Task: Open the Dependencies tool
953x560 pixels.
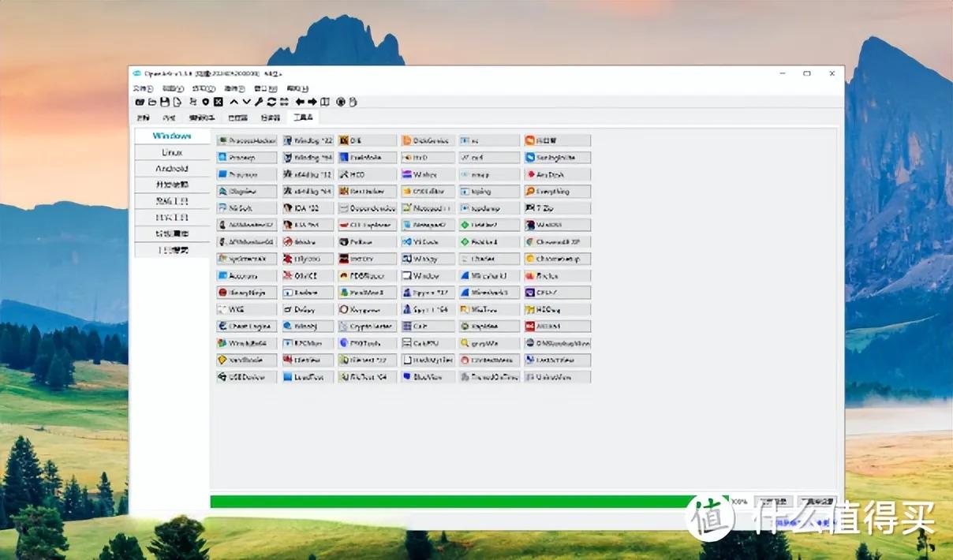Action: (x=366, y=208)
